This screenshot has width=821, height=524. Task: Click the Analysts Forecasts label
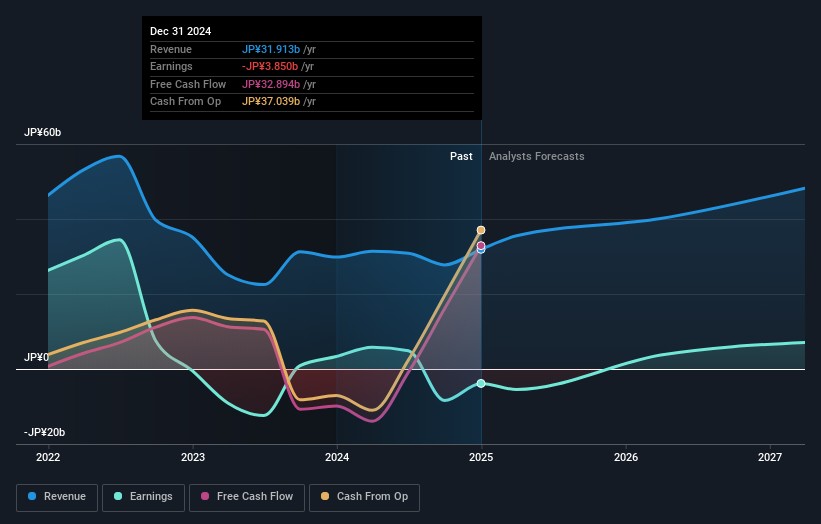click(x=537, y=157)
